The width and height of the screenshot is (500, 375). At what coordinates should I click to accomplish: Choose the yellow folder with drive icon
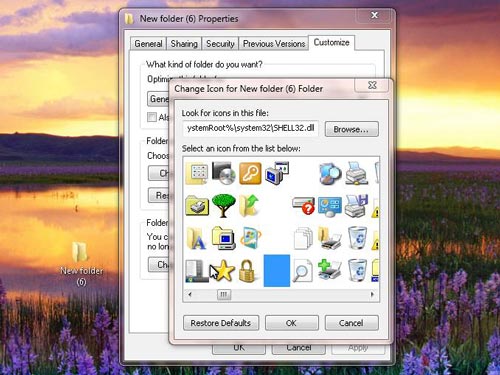click(197, 206)
